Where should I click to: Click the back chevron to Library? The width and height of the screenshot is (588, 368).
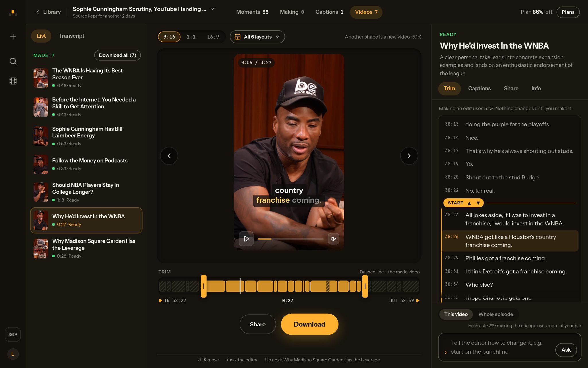pos(37,12)
